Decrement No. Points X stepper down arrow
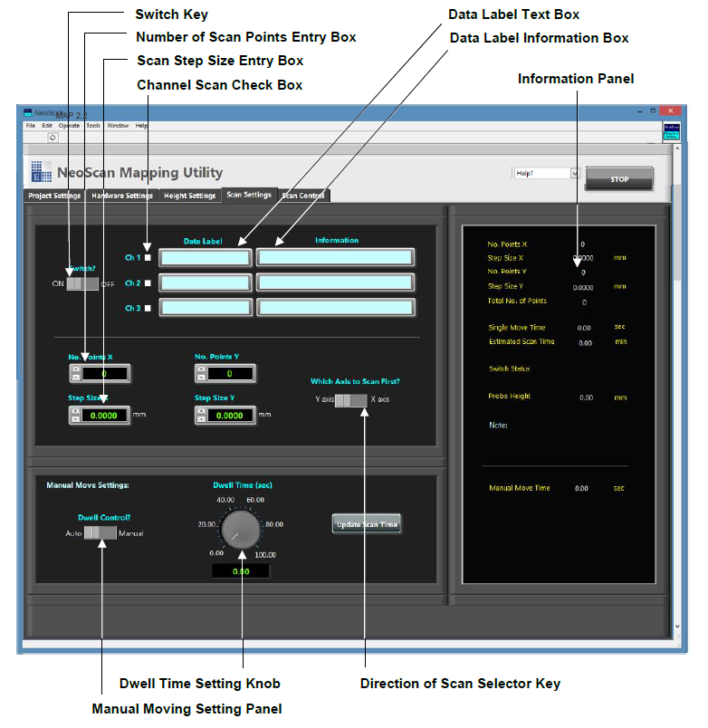The width and height of the screenshot is (708, 728). click(75, 378)
